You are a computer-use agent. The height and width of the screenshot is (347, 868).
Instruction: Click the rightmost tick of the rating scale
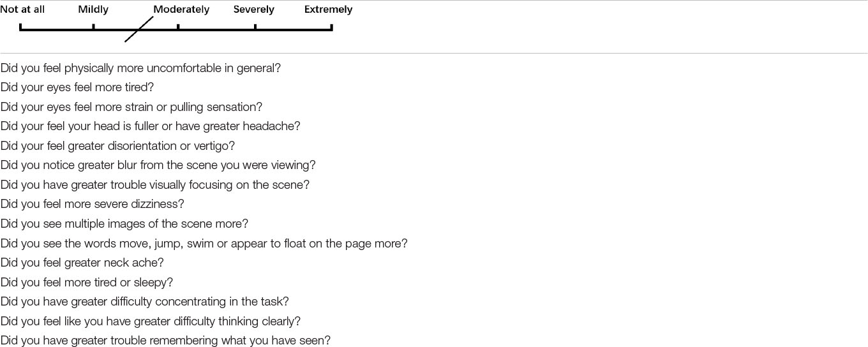[x=332, y=27]
